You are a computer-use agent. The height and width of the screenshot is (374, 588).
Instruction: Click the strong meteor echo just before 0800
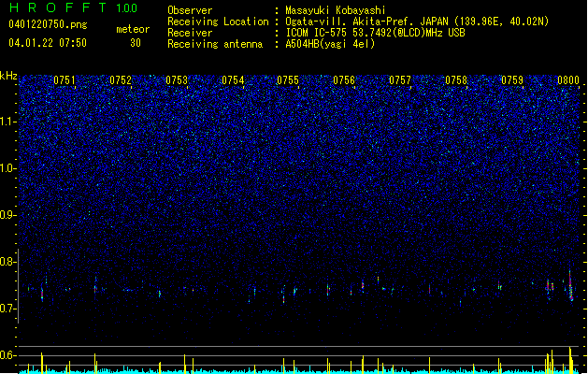(x=570, y=286)
